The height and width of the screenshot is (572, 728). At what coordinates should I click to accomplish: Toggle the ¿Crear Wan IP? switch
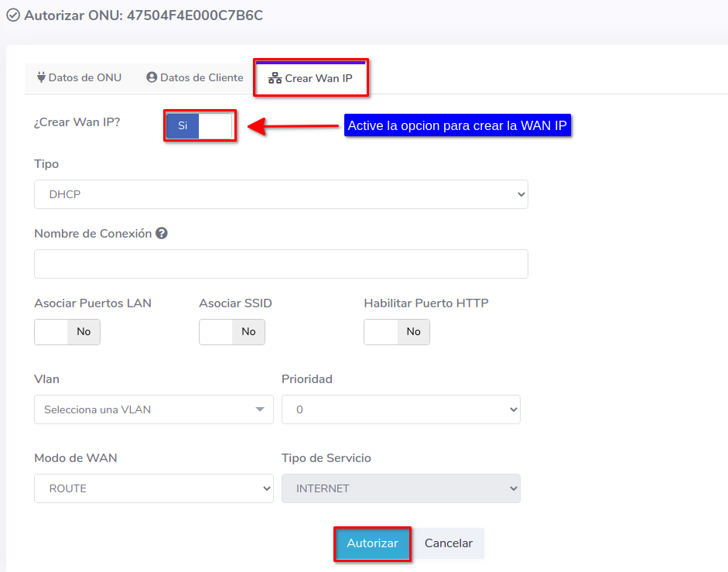[199, 125]
